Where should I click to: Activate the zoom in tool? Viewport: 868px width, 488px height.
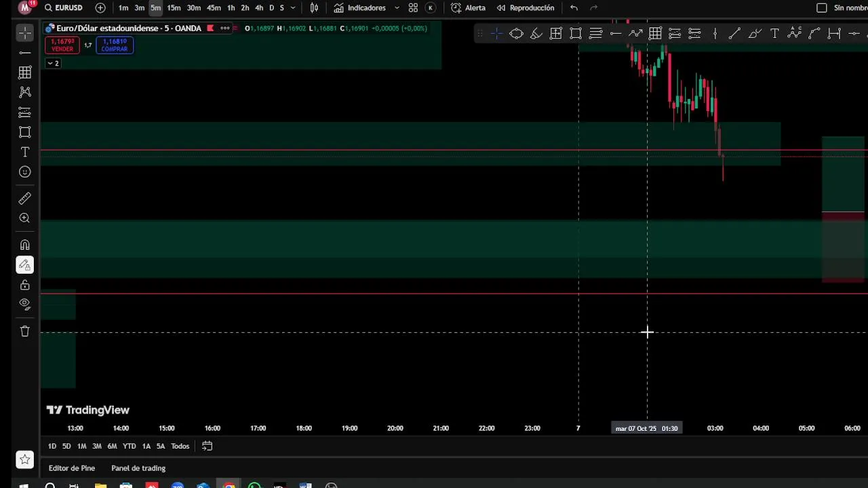tap(25, 218)
